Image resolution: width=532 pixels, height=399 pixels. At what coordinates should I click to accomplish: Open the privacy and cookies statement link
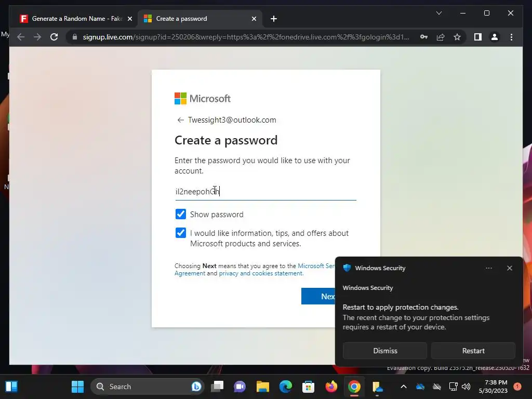point(261,273)
